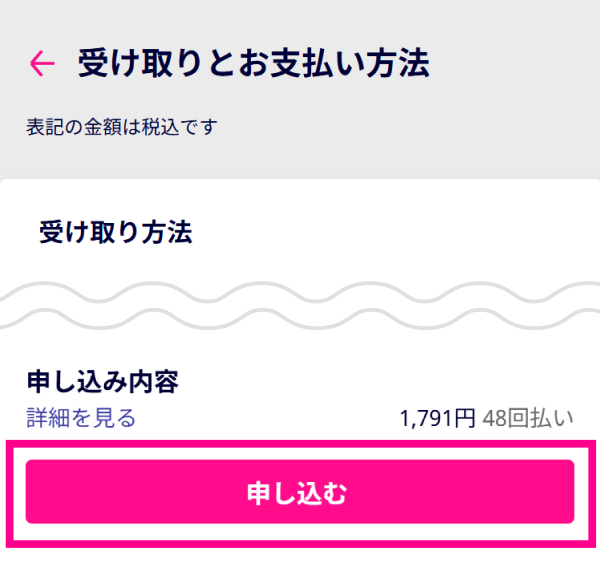
Task: Click the 表記の金額は税込です tax note
Action: tap(121, 127)
